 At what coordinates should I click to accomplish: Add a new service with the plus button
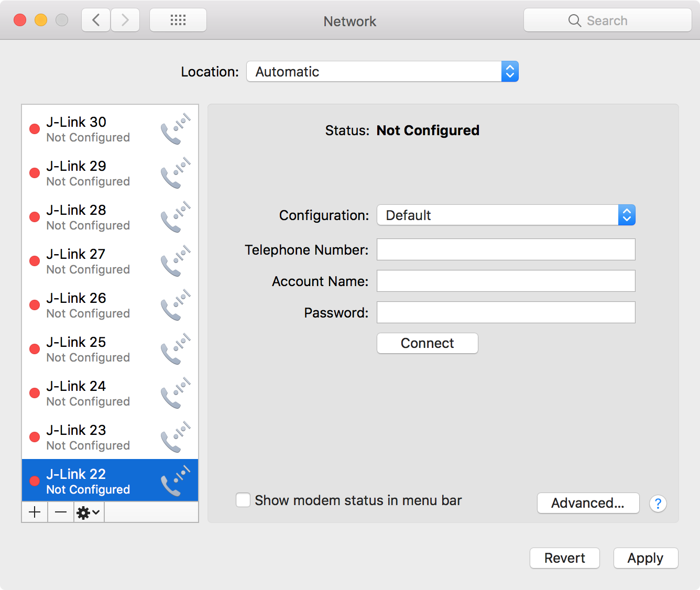pyautogui.click(x=35, y=512)
